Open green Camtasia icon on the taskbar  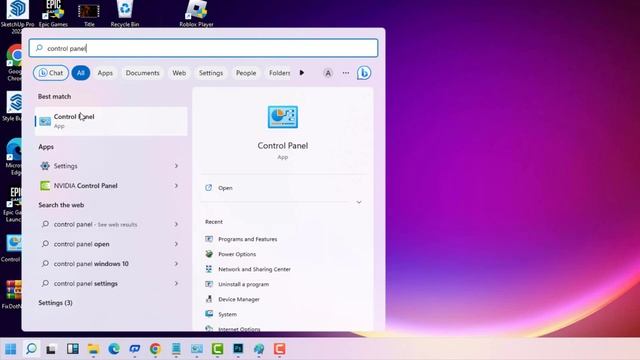click(217, 349)
